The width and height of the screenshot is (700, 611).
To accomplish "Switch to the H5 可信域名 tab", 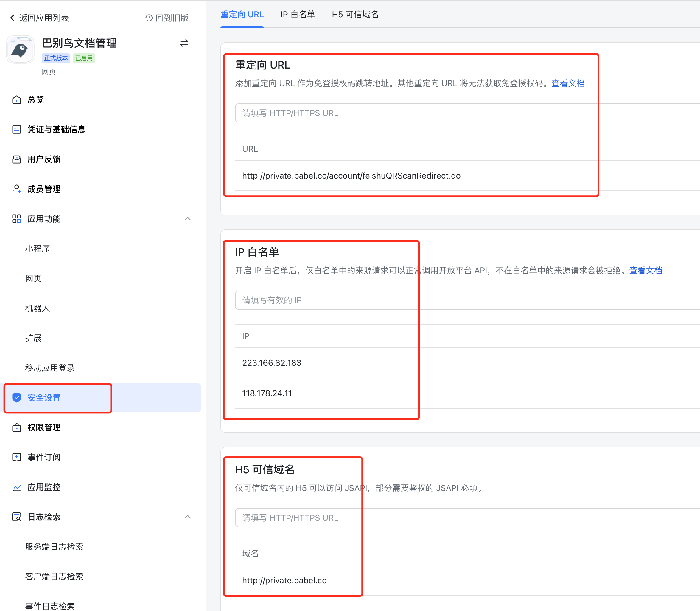I will point(355,14).
